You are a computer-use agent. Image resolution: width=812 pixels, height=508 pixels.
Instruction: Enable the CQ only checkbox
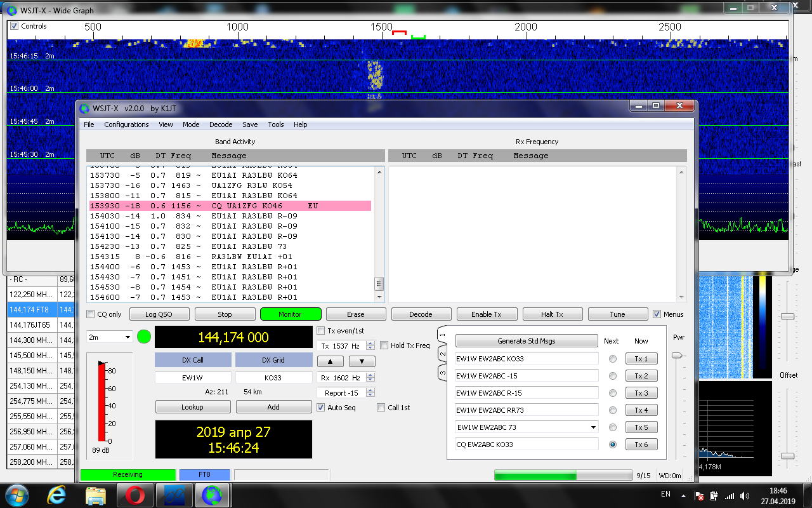pyautogui.click(x=91, y=314)
